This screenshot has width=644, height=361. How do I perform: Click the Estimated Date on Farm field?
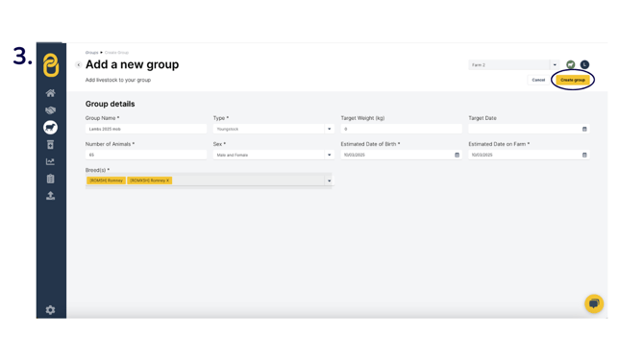pyautogui.click(x=529, y=155)
